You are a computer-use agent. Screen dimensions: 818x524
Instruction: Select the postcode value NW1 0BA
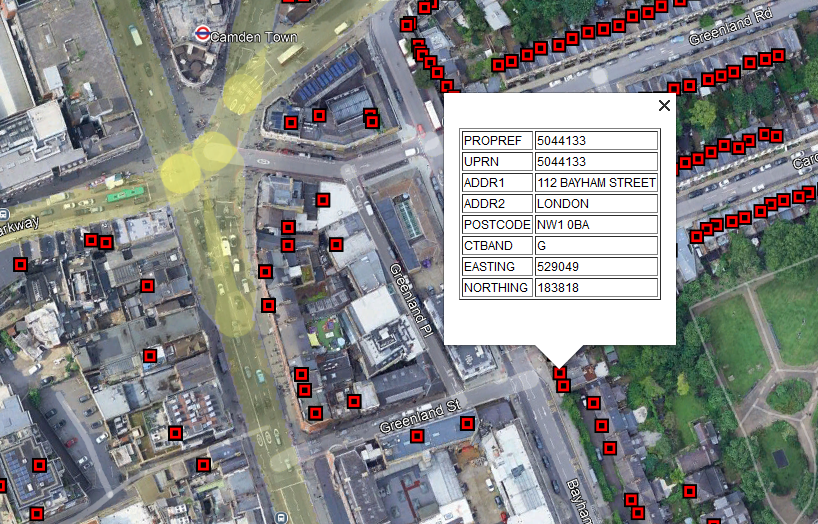coord(595,225)
